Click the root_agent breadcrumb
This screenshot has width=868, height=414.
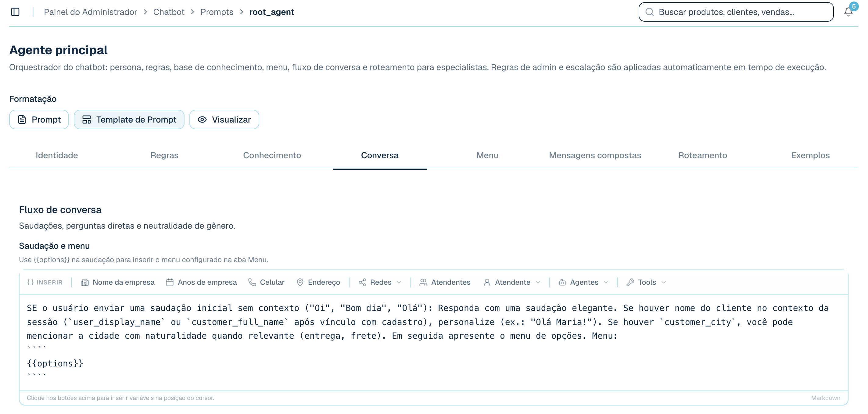tap(271, 12)
